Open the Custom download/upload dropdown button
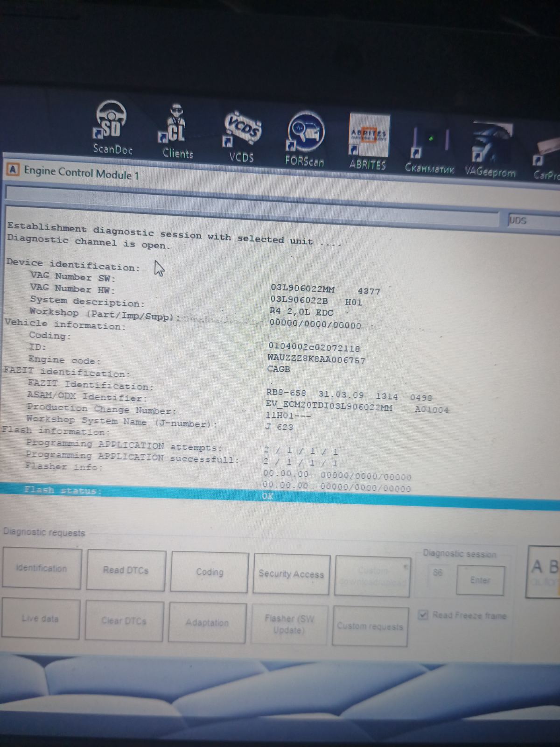 pos(372,576)
